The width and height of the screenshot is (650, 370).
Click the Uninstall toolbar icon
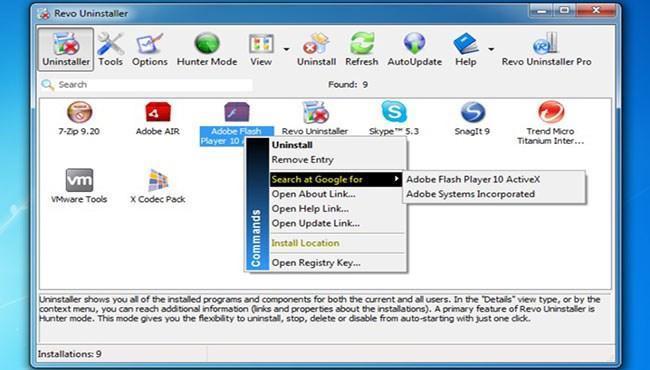(316, 49)
